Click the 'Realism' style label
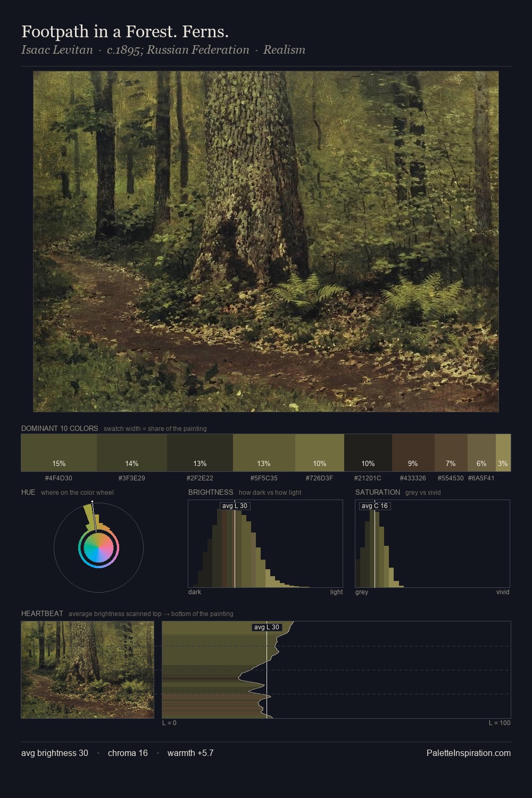Image resolution: width=532 pixels, height=798 pixels. [284, 50]
